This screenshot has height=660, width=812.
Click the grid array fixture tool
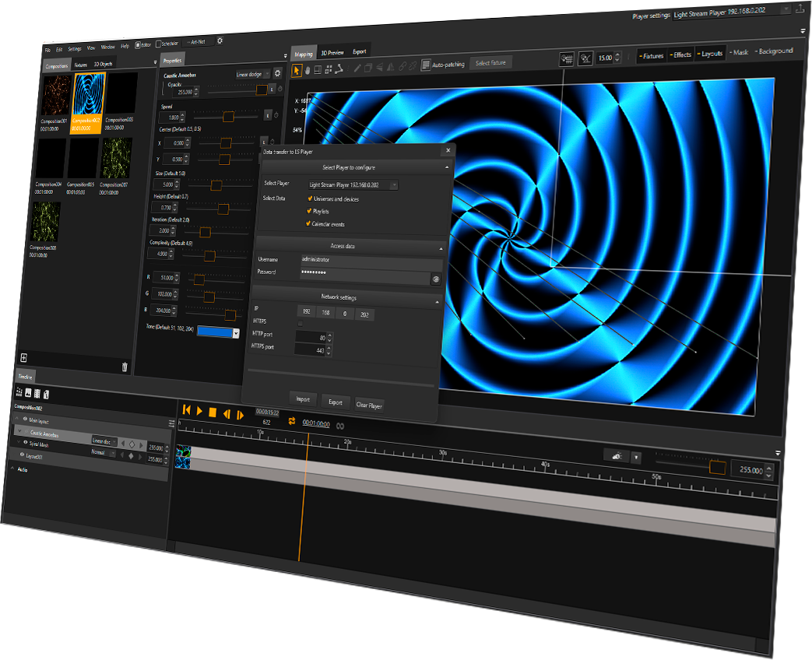(329, 68)
